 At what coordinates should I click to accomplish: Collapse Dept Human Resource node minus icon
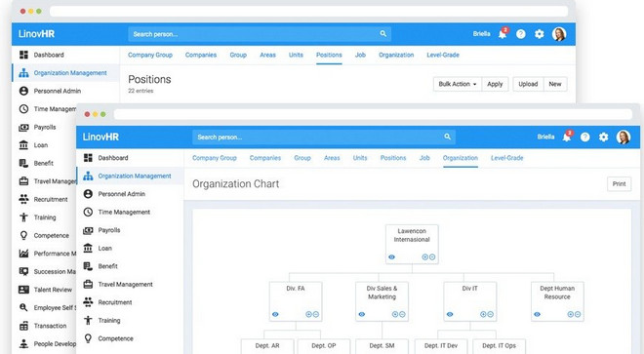pos(578,314)
